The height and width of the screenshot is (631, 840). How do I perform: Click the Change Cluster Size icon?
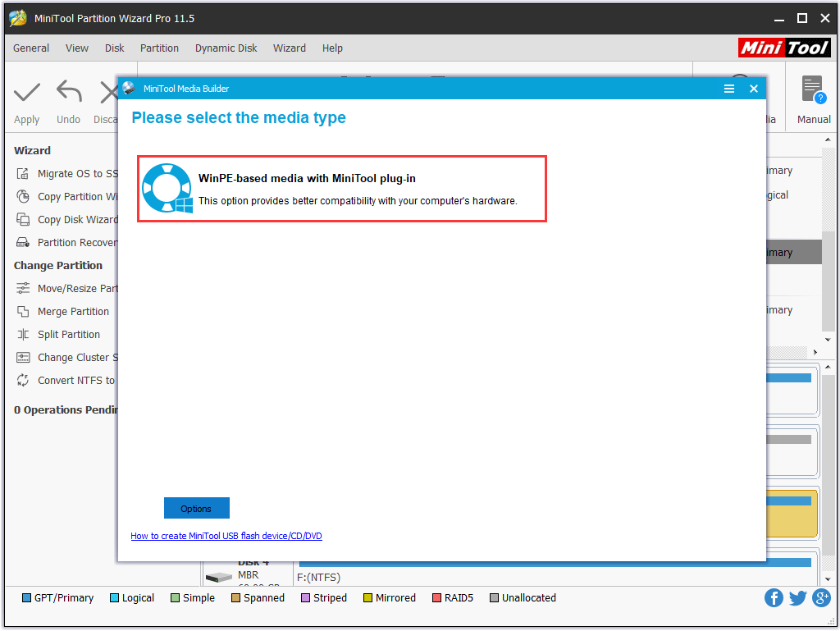pyautogui.click(x=22, y=358)
